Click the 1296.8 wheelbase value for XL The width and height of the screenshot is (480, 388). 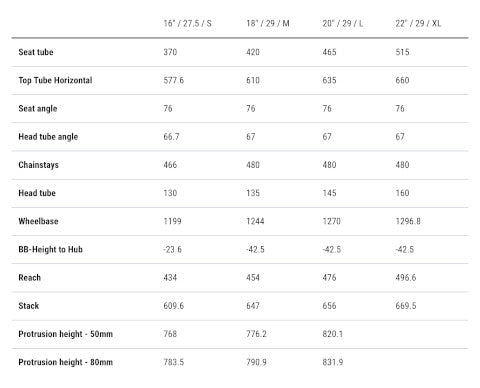point(408,221)
